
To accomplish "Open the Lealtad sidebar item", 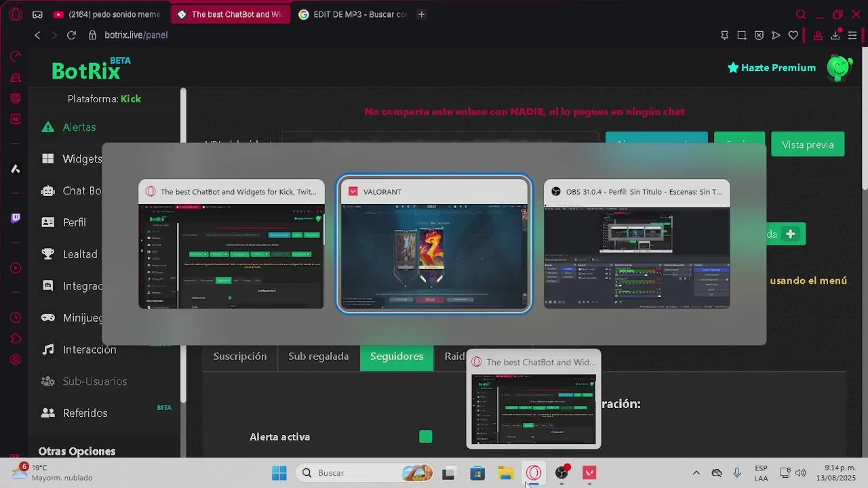I will [x=71, y=254].
